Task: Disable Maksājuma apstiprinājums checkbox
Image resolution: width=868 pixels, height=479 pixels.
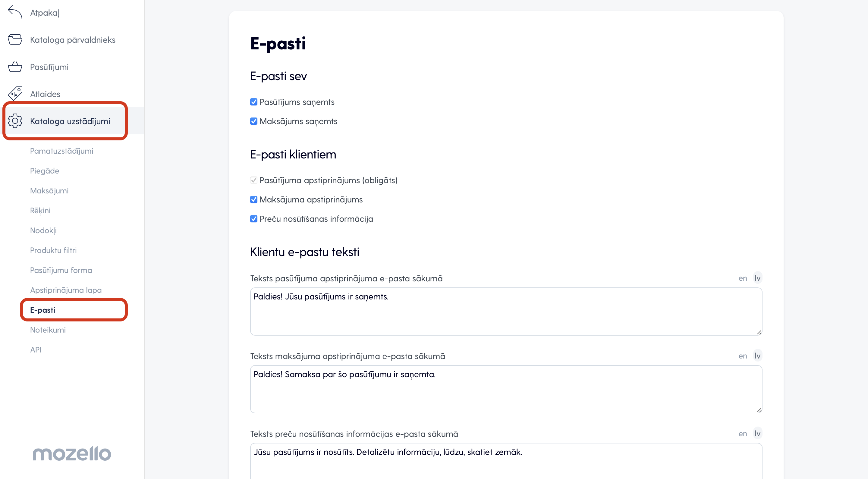Action: (254, 200)
